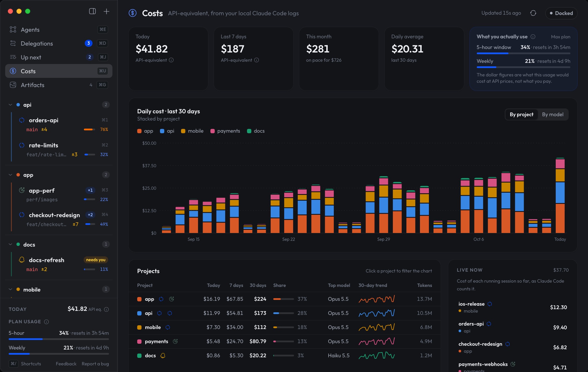Click the Today bar in the chart
The width and height of the screenshot is (588, 372).
click(x=560, y=195)
